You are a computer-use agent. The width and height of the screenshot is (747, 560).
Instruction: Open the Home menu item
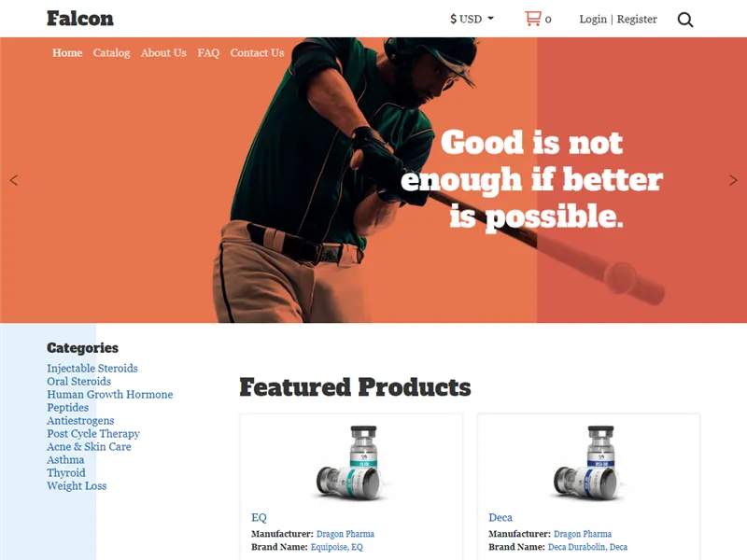click(67, 52)
